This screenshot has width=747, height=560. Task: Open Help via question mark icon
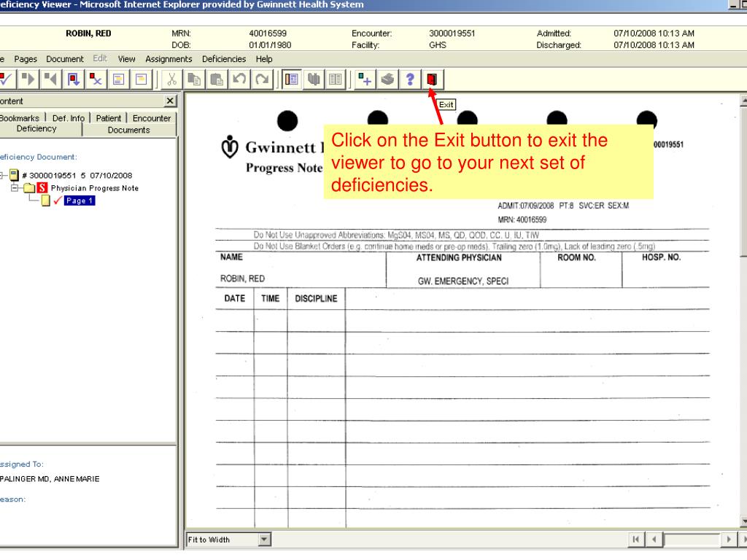tap(410, 79)
